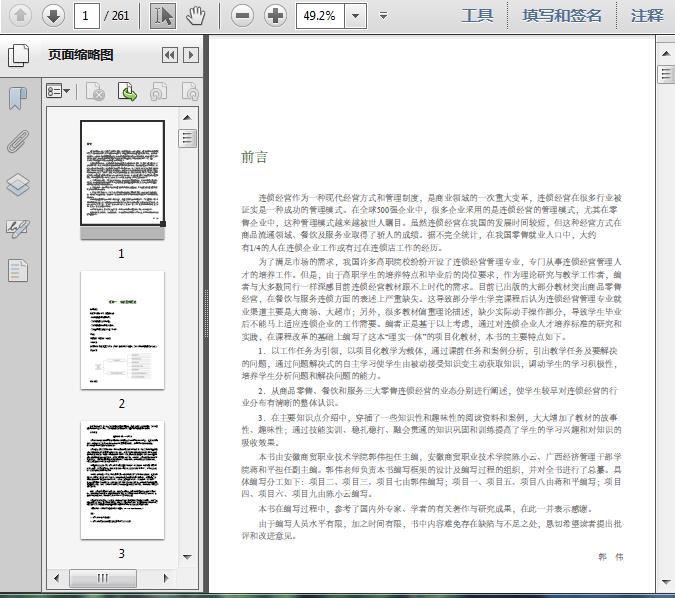Viewport: 675px width, 598px height.
Task: Open the 工具 pane
Action: click(477, 16)
